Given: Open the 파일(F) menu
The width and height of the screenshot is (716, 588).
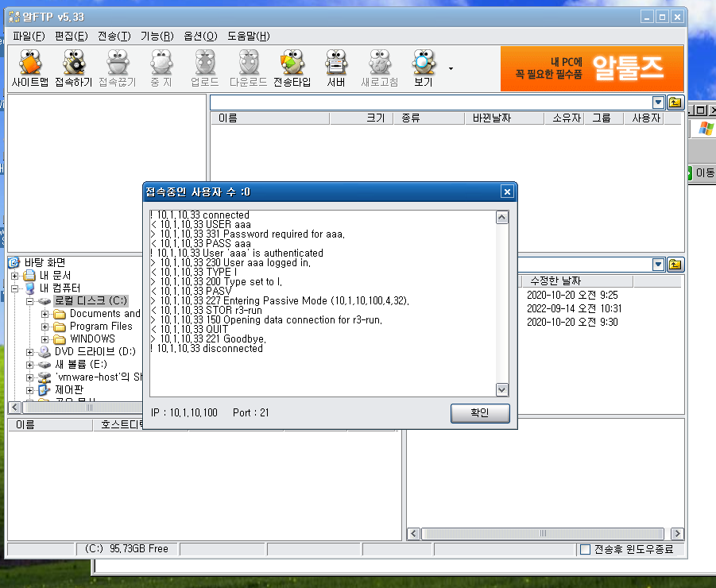Looking at the screenshot, I should (29, 36).
